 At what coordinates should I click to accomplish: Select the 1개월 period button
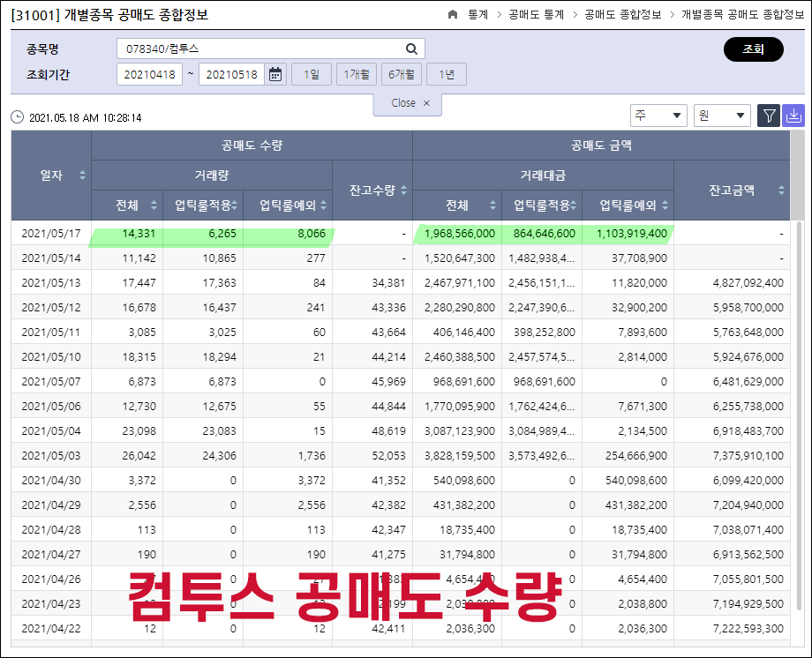(357, 75)
